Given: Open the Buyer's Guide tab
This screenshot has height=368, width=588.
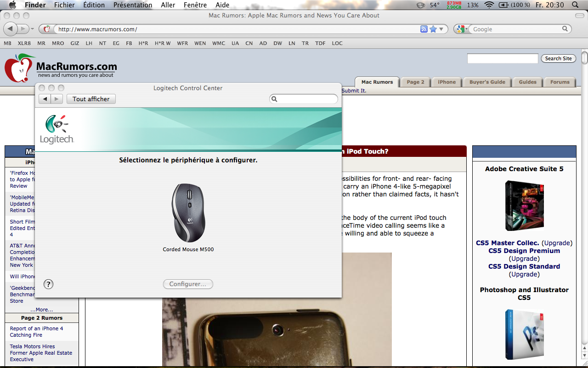Looking at the screenshot, I should 487,82.
